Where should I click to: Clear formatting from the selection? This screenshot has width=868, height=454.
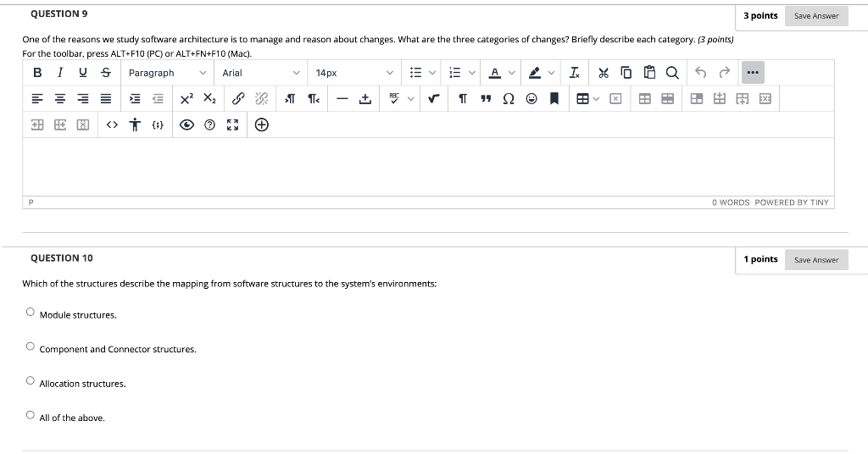(575, 73)
